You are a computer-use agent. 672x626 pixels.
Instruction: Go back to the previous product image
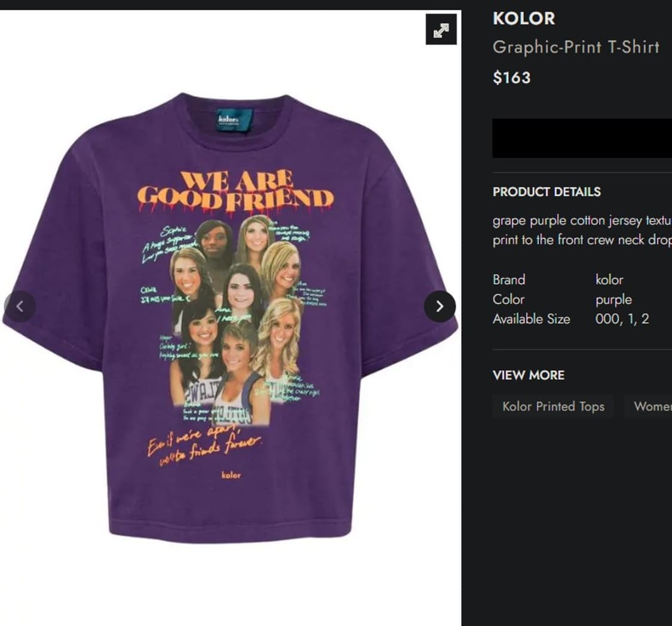click(20, 306)
